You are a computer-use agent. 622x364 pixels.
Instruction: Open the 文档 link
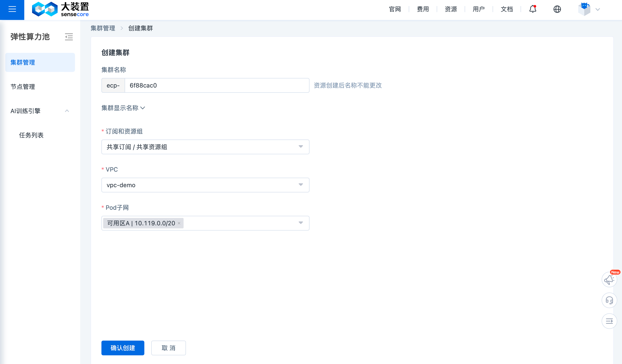point(507,9)
